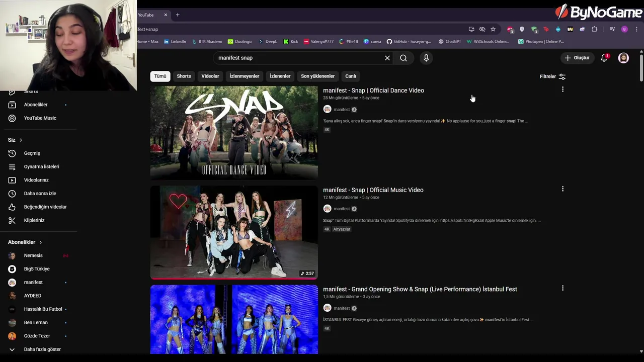Clear the search box with the X icon

coord(387,58)
